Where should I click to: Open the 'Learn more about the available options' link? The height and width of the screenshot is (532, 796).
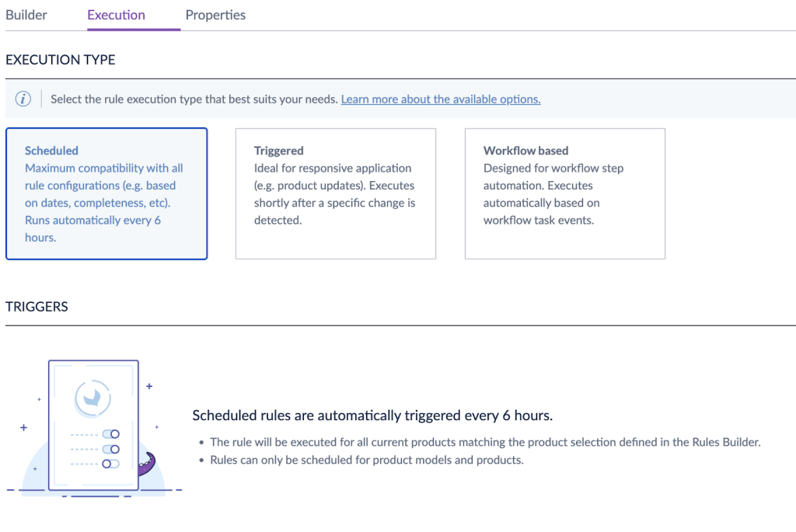pos(440,99)
